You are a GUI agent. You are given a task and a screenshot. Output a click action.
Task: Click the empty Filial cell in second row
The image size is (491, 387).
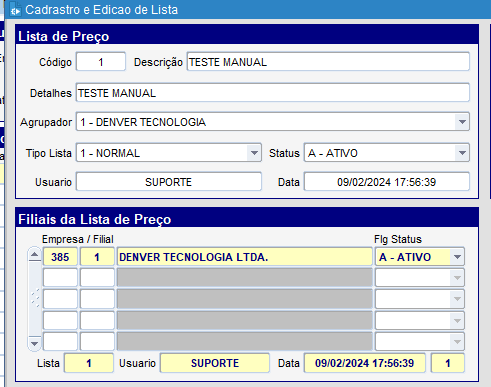97,278
